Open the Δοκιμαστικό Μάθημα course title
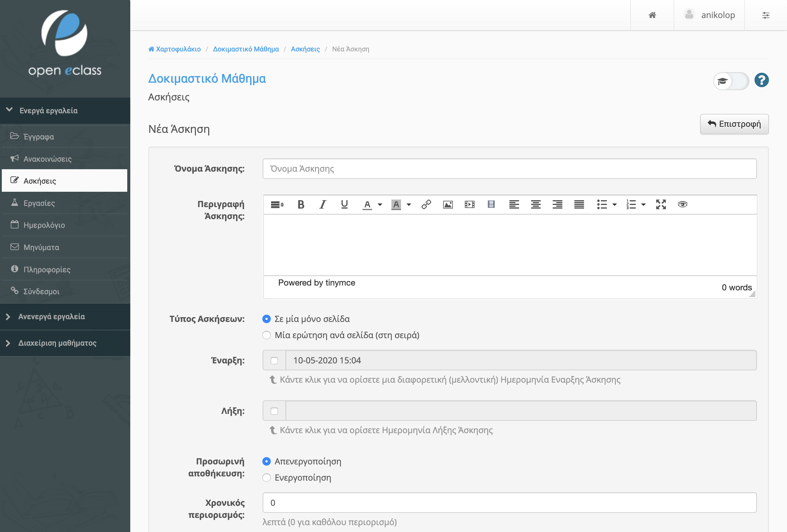Image resolution: width=787 pixels, height=532 pixels. [x=207, y=78]
